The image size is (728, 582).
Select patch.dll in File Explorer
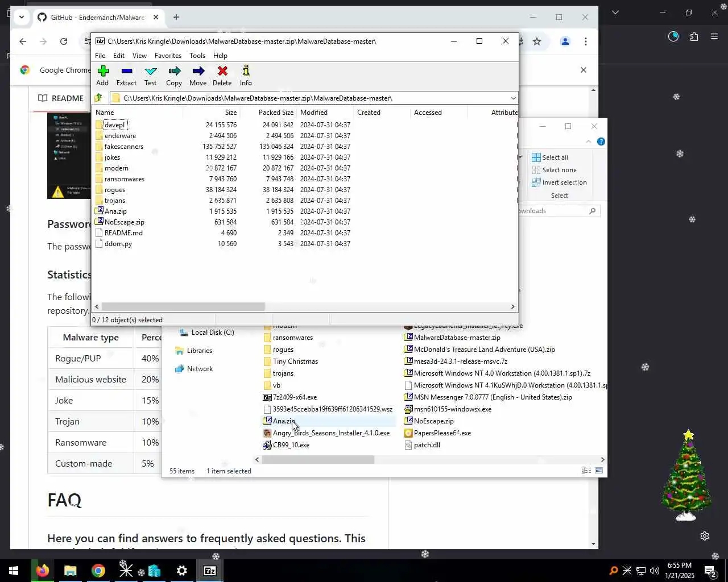click(x=422, y=445)
